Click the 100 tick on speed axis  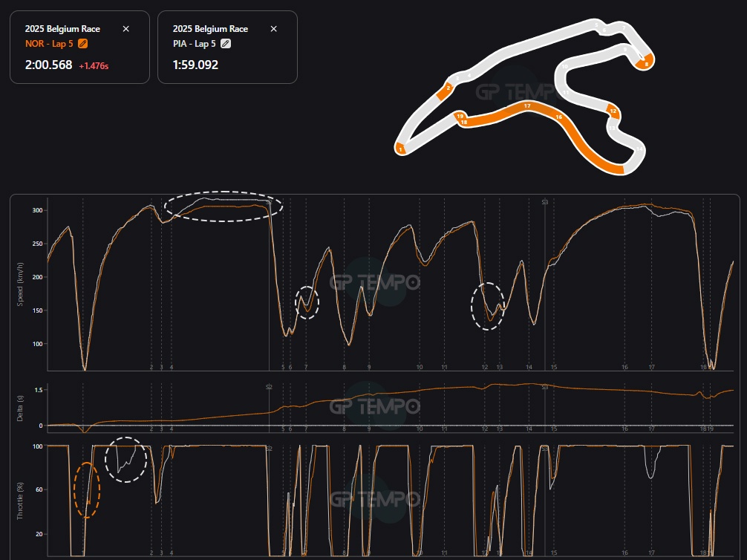(x=37, y=344)
